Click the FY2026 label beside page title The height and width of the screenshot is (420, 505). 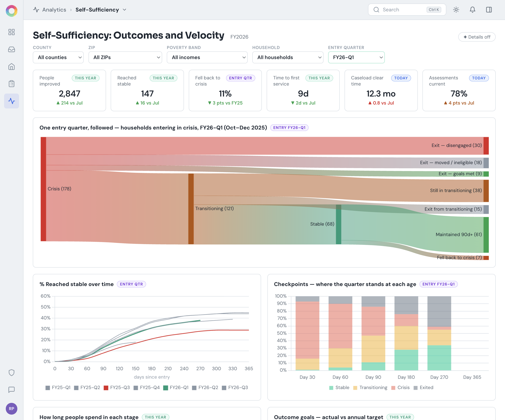pos(239,37)
